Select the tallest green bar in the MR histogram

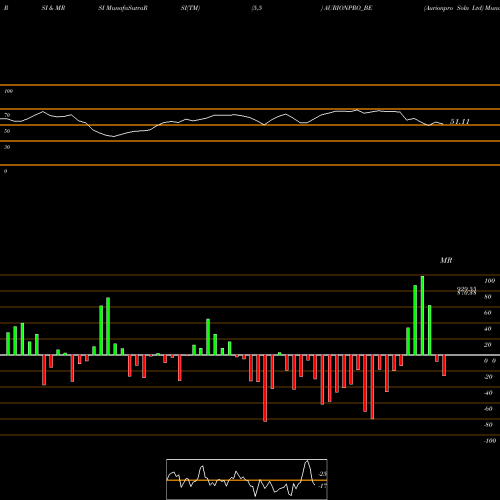click(422, 315)
